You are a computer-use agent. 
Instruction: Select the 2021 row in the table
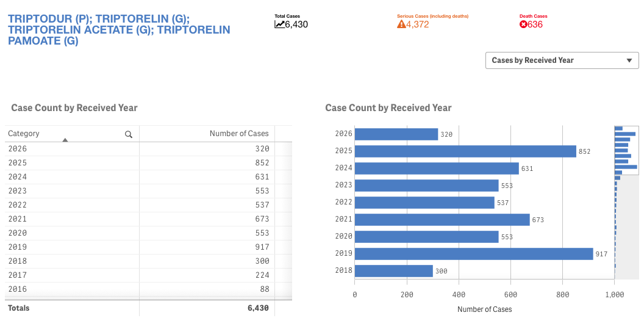(148, 219)
